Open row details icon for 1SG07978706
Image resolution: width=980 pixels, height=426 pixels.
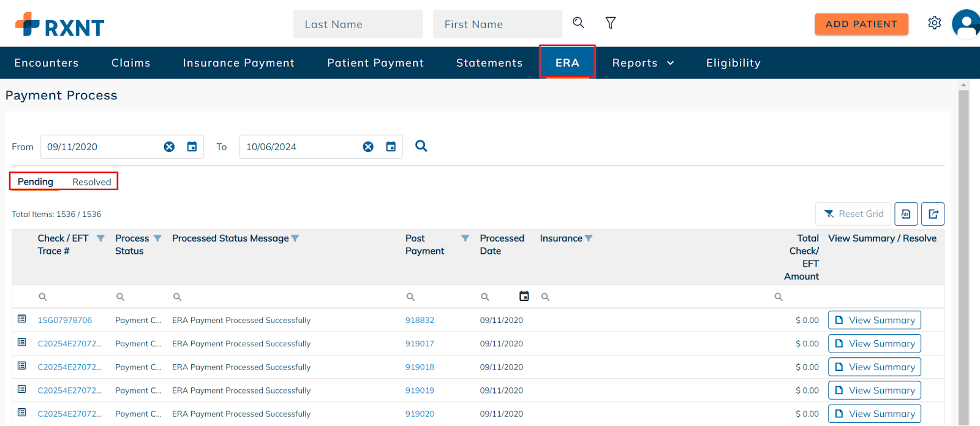click(22, 319)
